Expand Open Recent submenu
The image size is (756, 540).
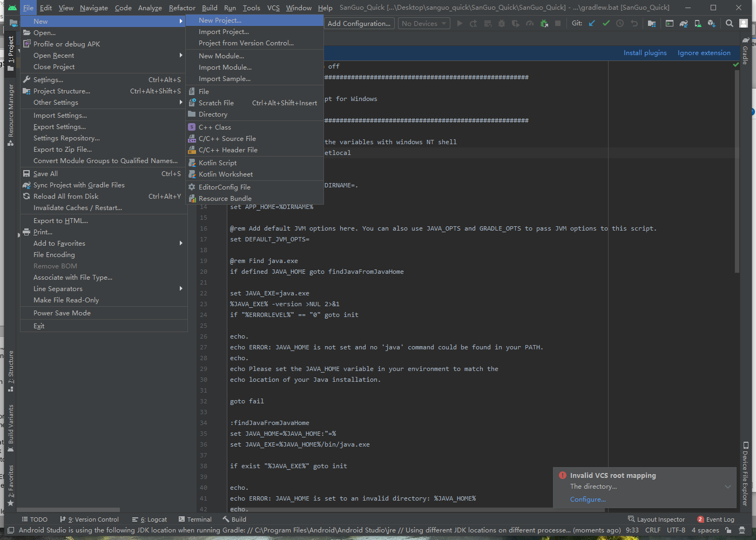pyautogui.click(x=181, y=56)
